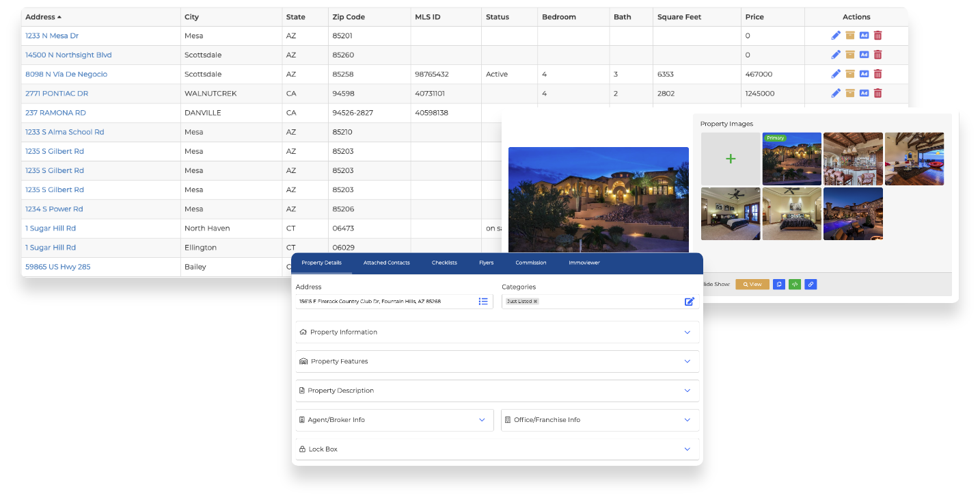Open the Property Features section
Screen dimensions: 980x500
click(x=497, y=361)
